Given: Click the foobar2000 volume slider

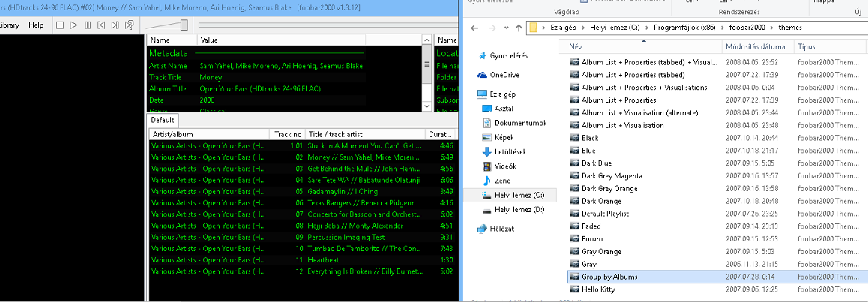Looking at the screenshot, I should (x=166, y=25).
